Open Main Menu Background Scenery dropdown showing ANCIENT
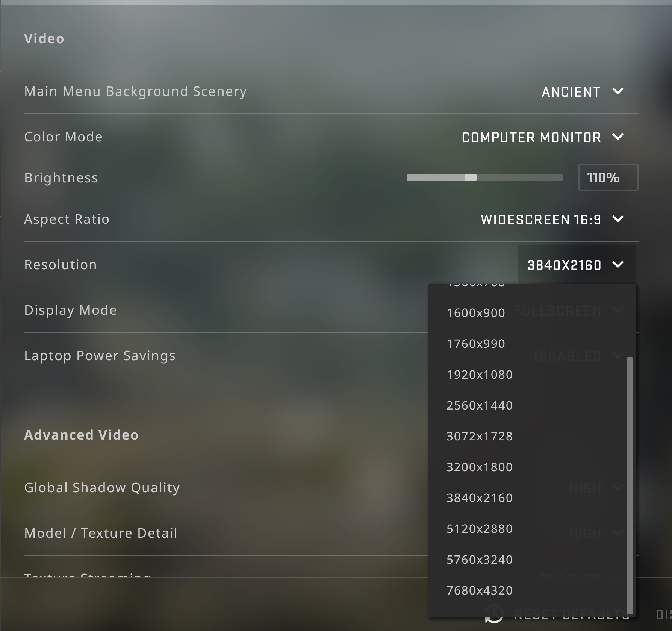This screenshot has height=631, width=672. pos(582,92)
